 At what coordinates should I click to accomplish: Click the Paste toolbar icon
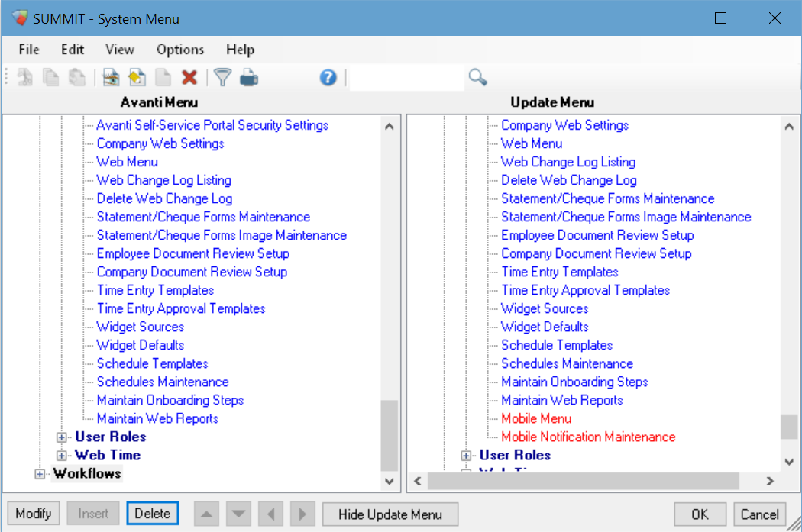(x=76, y=78)
